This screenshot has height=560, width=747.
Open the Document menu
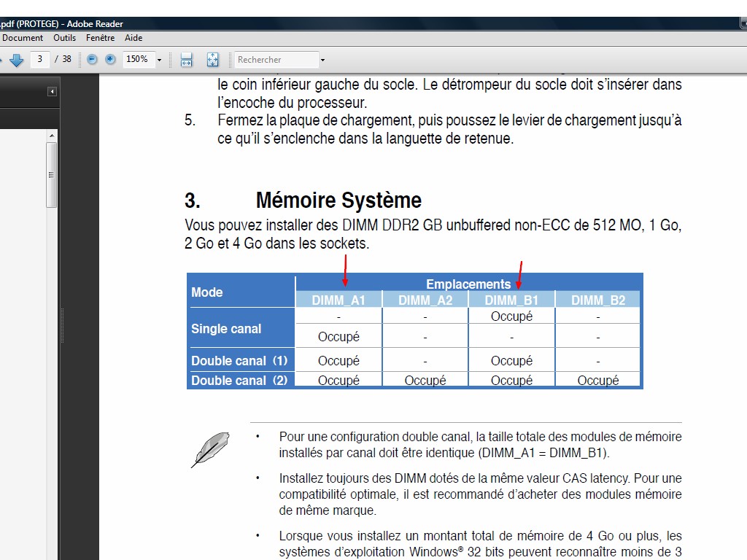coord(23,38)
